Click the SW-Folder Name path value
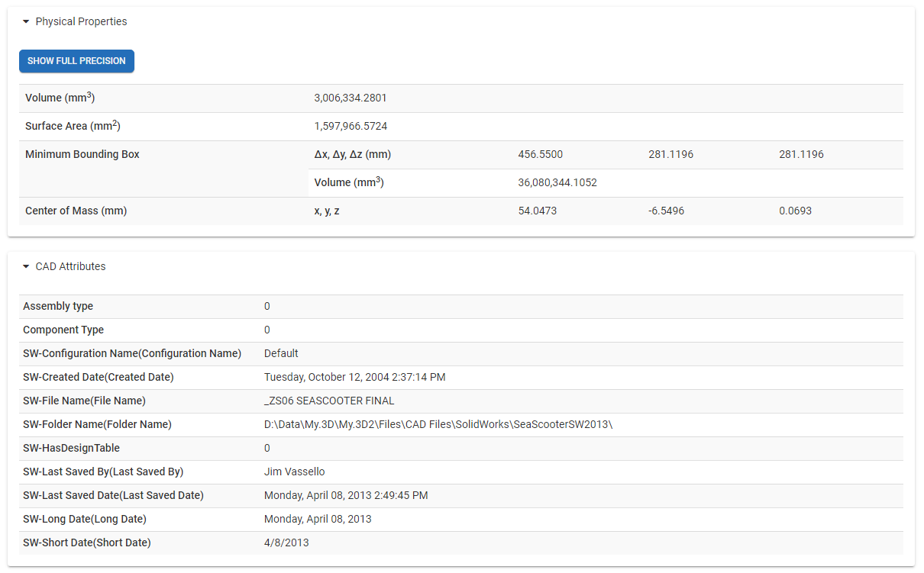Viewport: 924px width, 573px height. 438,425
